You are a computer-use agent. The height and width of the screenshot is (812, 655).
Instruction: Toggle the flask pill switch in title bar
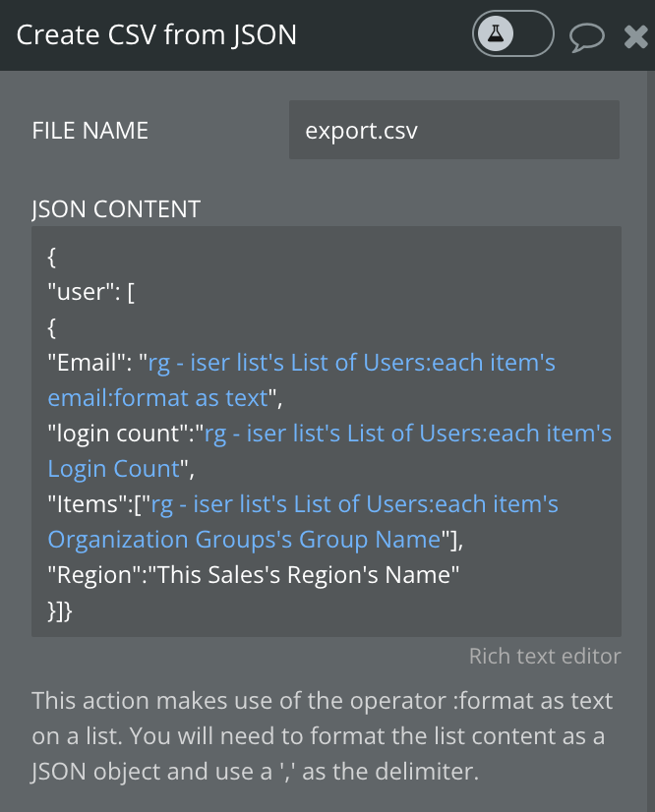(x=512, y=34)
